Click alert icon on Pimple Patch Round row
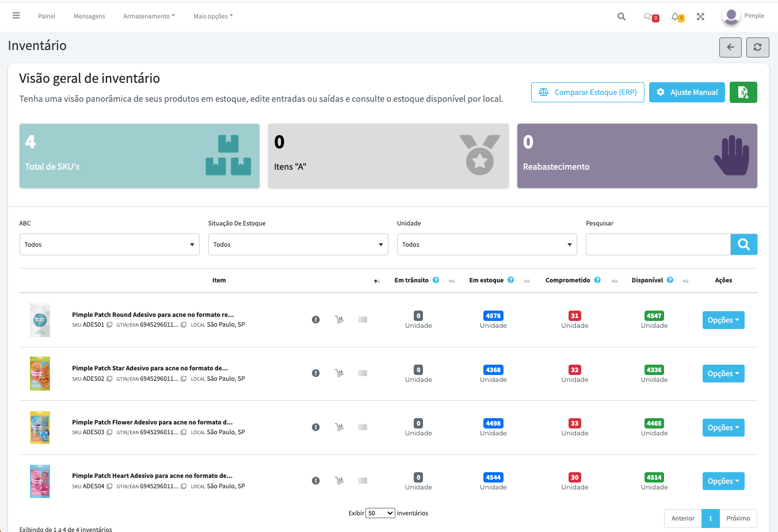The height and width of the screenshot is (532, 778). click(316, 320)
